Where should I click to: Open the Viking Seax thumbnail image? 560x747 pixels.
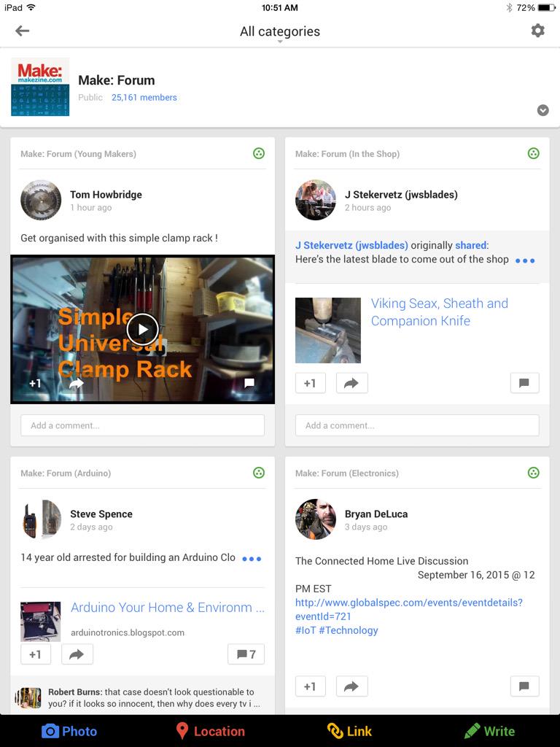point(328,330)
